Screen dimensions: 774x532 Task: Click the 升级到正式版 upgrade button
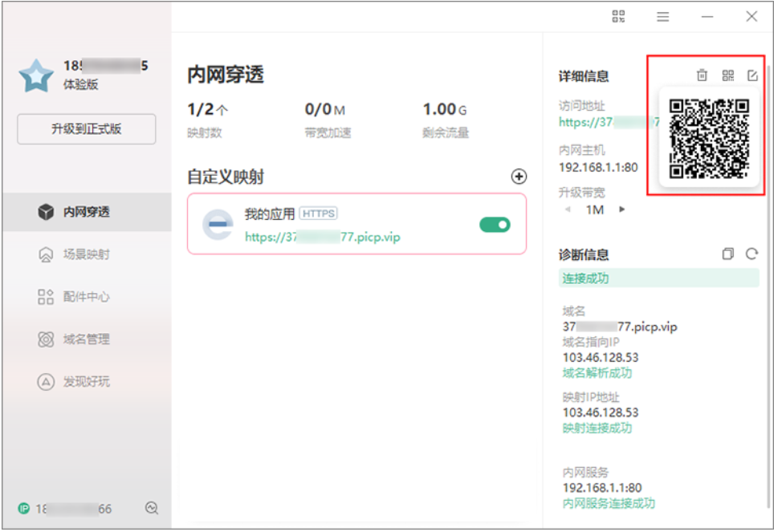[x=87, y=129]
